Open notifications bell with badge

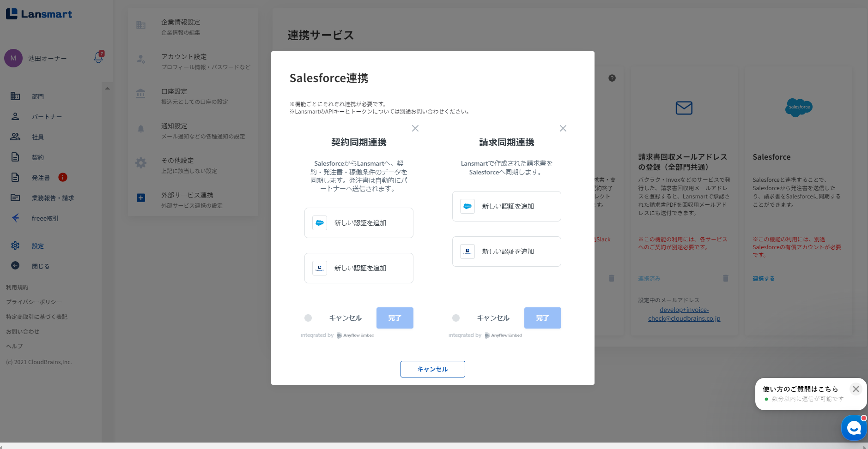99,57
